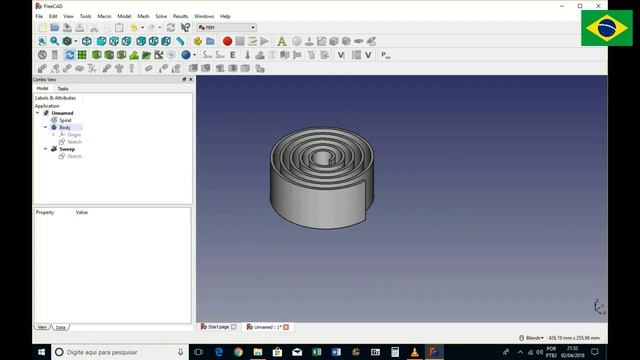
Task: Click the red Record Macro button
Action: (227, 41)
